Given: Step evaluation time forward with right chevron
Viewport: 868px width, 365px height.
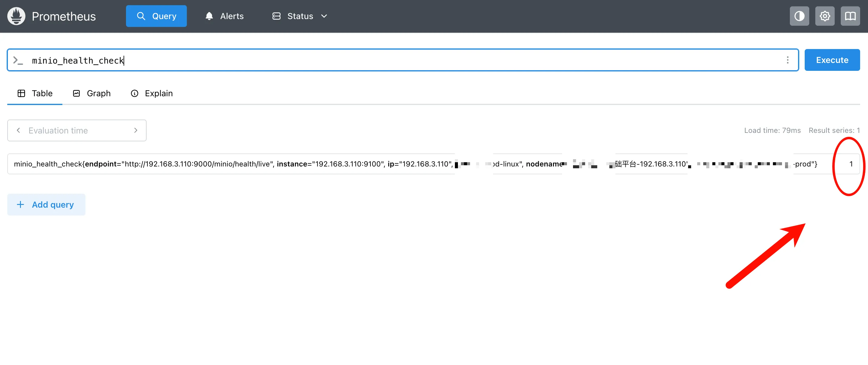Looking at the screenshot, I should 136,130.
